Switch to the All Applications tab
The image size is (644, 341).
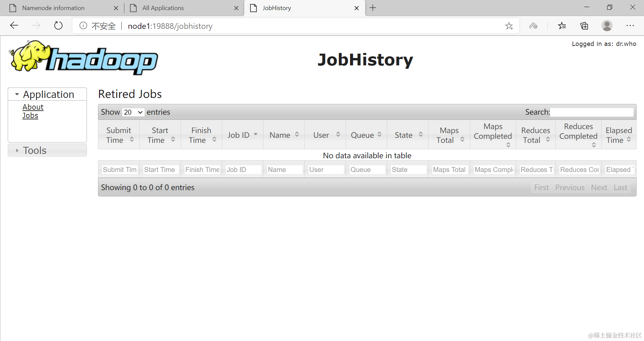162,8
